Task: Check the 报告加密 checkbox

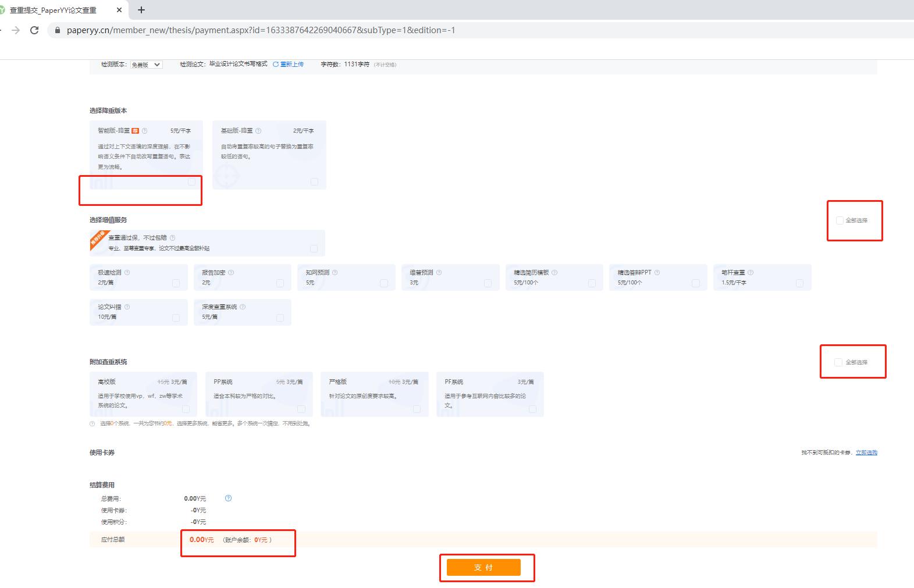Action: (x=280, y=283)
